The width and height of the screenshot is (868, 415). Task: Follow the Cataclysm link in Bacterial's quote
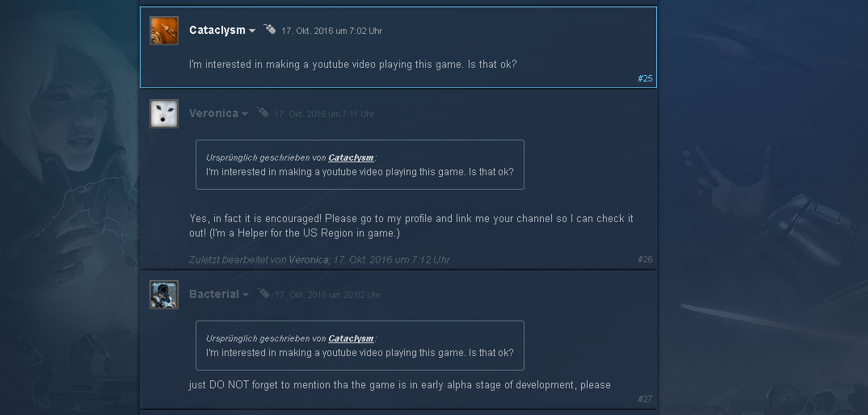[351, 338]
